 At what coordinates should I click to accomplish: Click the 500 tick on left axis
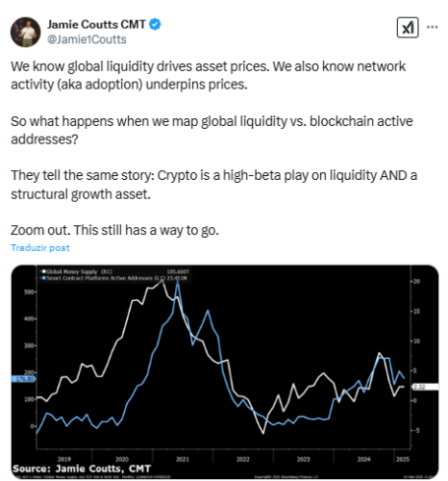click(30, 291)
